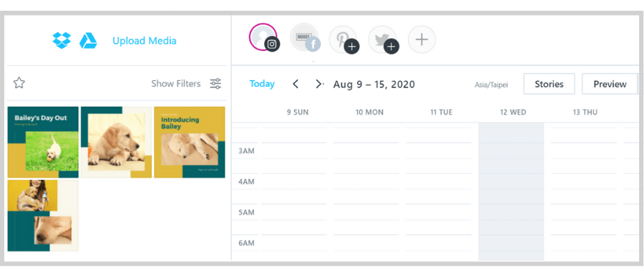
Task: Change the Asia/Taipei timezone
Action: point(491,85)
